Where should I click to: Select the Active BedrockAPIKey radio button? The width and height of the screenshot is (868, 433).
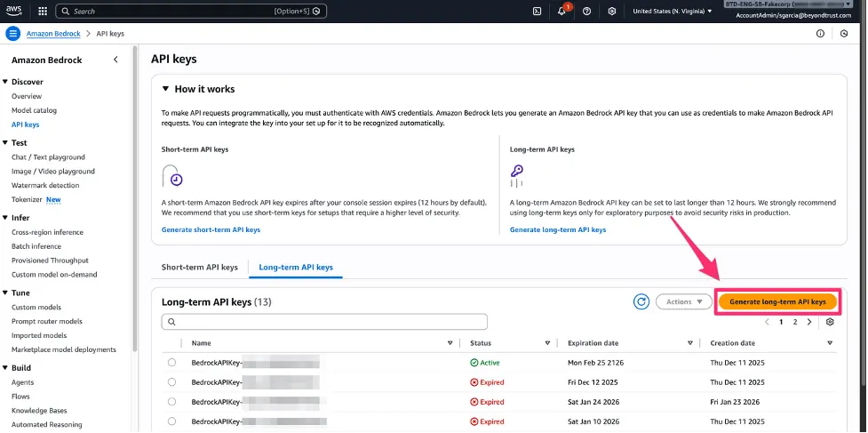tap(171, 362)
